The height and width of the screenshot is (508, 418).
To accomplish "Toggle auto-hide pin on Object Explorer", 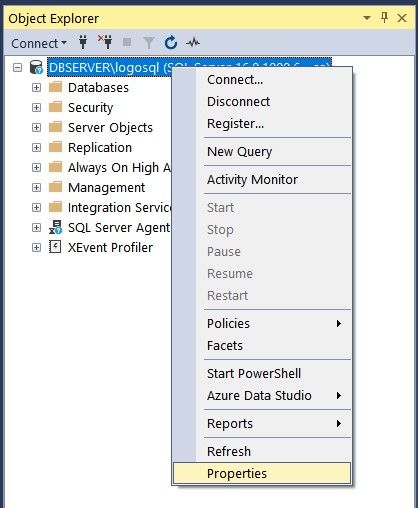I will coord(385,18).
